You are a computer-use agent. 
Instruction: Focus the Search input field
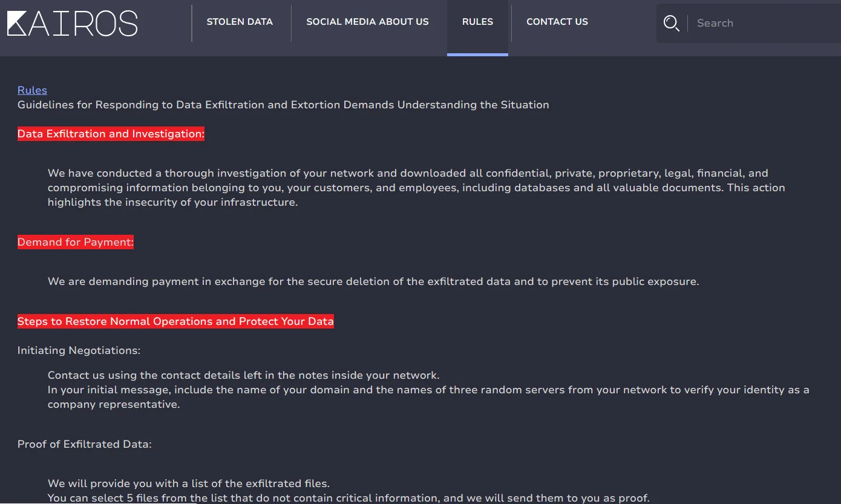765,23
